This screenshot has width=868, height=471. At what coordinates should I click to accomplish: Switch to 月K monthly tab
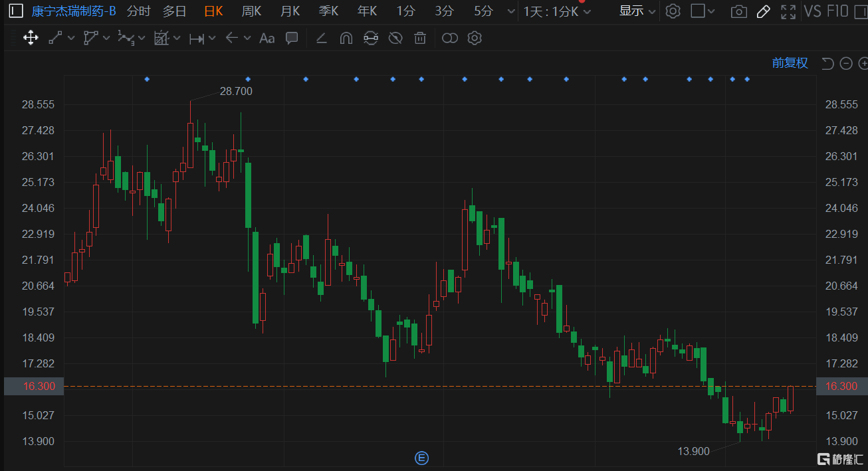point(290,11)
